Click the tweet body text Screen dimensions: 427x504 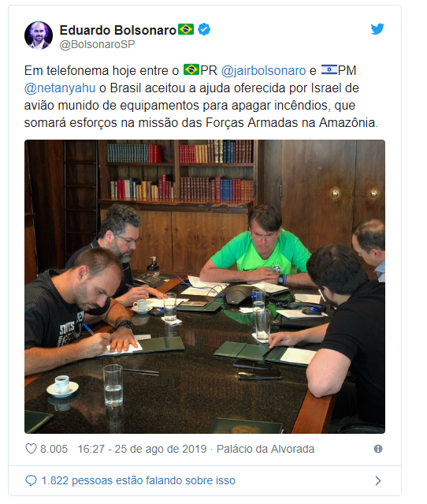[201, 96]
